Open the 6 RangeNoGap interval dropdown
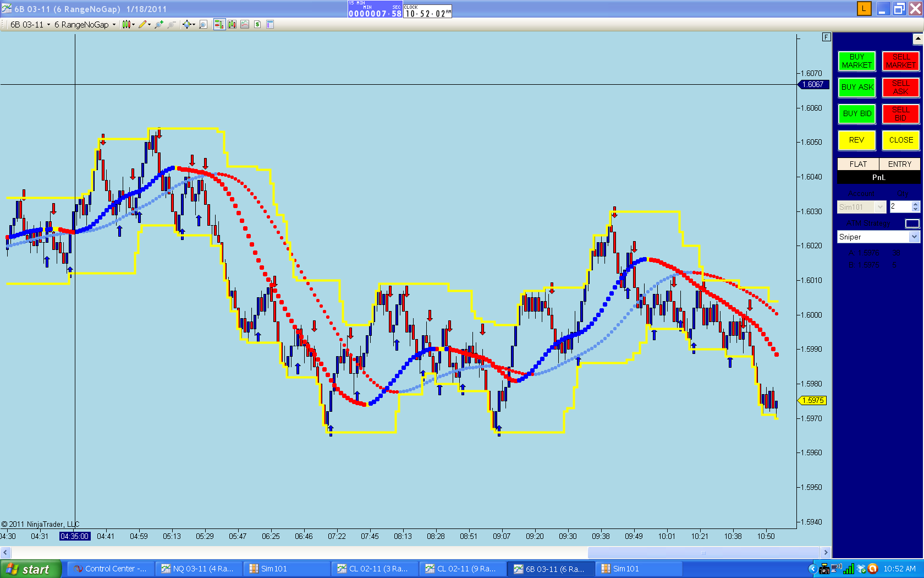Viewport: 924px width, 578px height. (x=85, y=24)
